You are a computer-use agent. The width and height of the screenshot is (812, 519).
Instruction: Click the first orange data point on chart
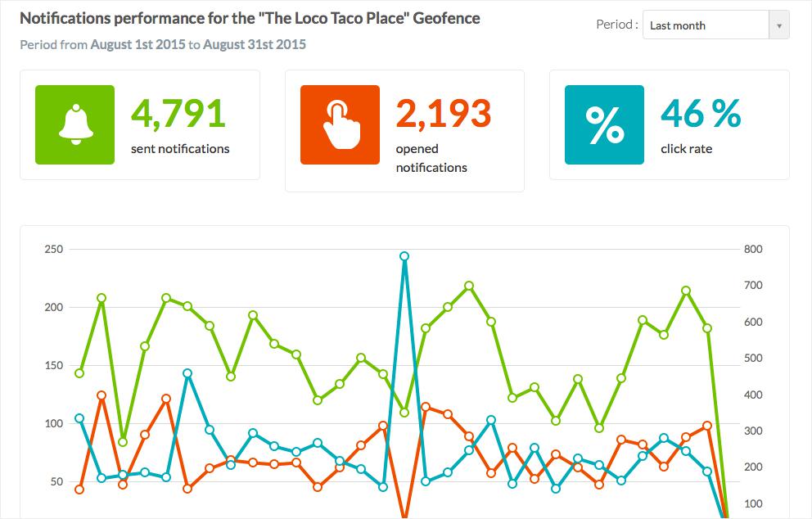pos(79,490)
